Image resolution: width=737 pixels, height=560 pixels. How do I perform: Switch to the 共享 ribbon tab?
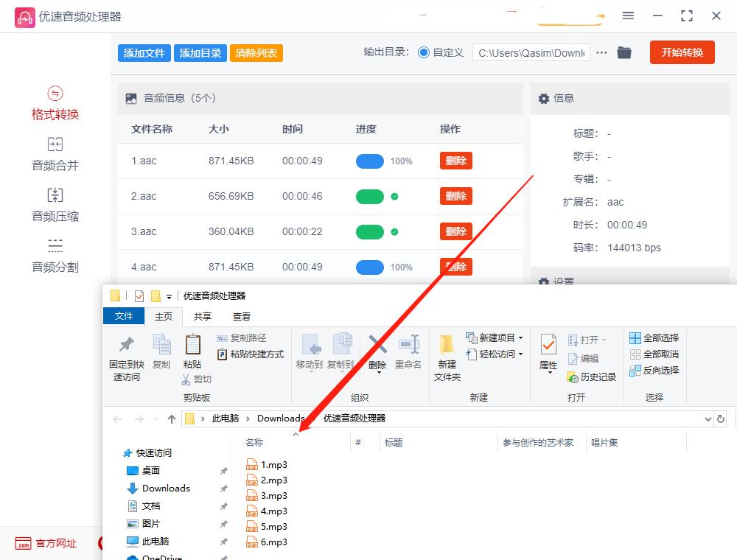tap(201, 316)
